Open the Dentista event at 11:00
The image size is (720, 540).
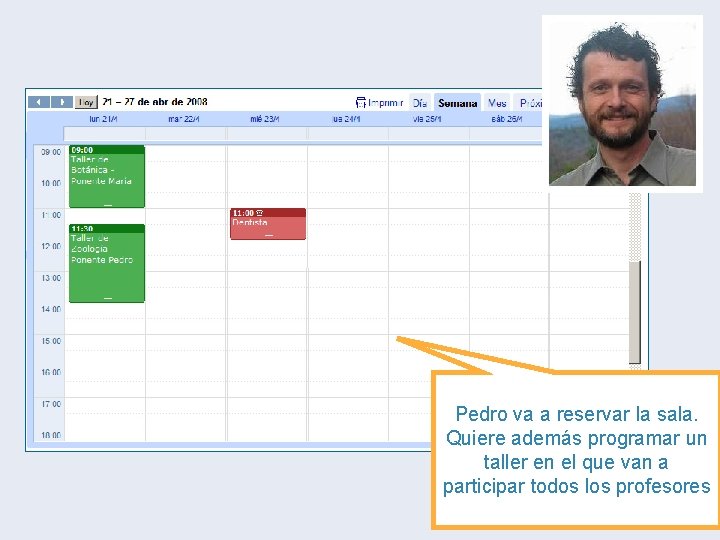[268, 224]
